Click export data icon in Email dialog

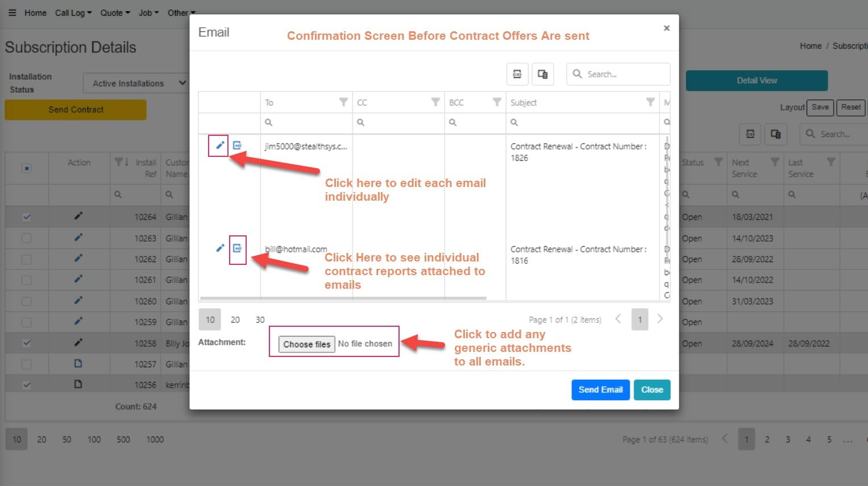517,74
